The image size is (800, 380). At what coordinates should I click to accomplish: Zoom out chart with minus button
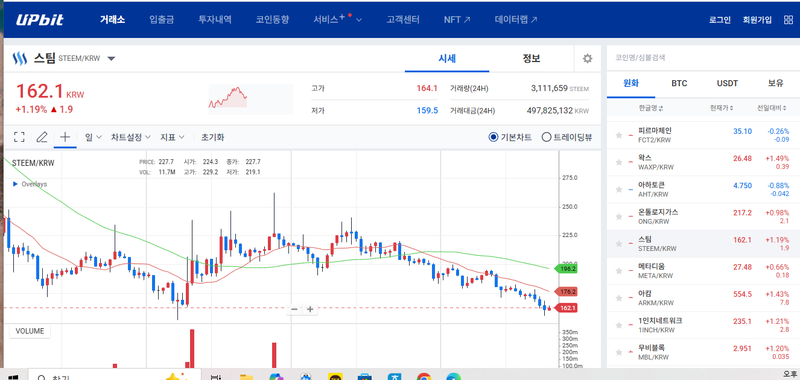pyautogui.click(x=294, y=309)
